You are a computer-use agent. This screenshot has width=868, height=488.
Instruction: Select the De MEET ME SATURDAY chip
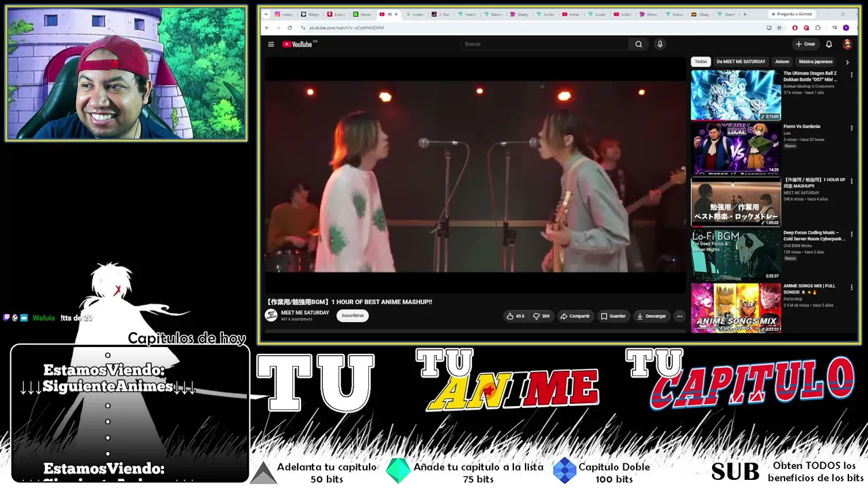point(741,62)
